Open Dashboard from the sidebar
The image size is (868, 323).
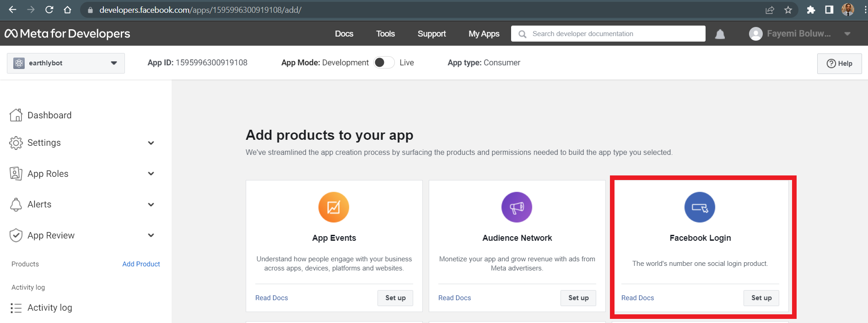49,115
